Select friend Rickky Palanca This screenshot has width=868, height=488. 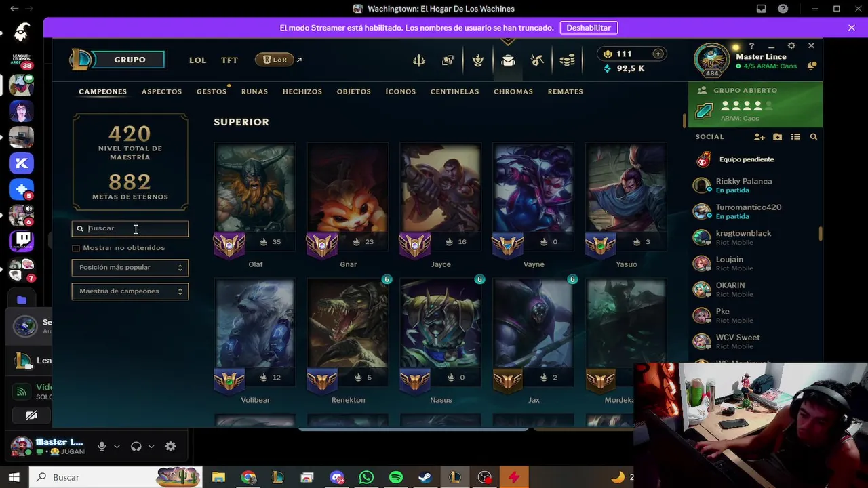click(x=755, y=186)
